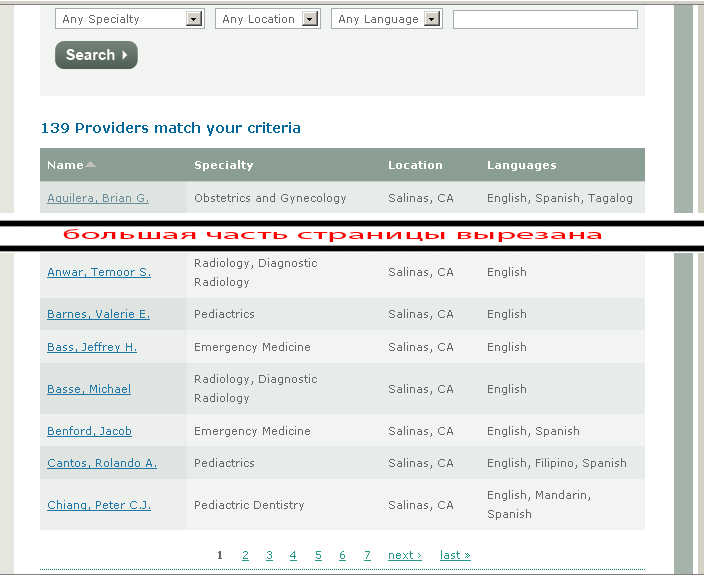Screen dimensions: 704x576
Task: Jump to results page 4
Action: [293, 555]
